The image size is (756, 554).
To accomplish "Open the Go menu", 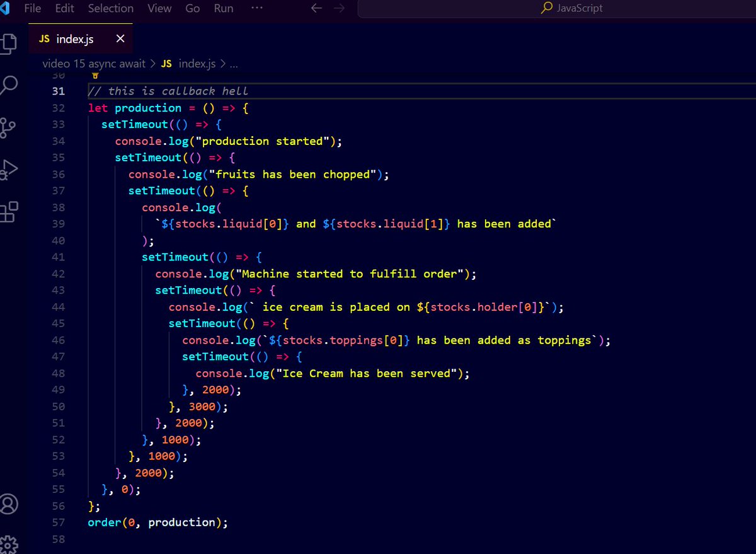I will coord(193,8).
